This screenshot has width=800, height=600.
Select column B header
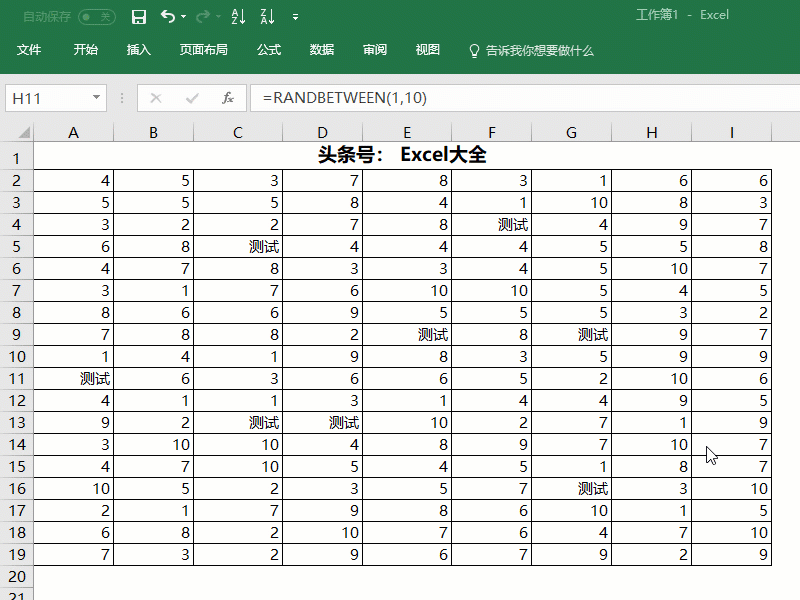[x=154, y=133]
